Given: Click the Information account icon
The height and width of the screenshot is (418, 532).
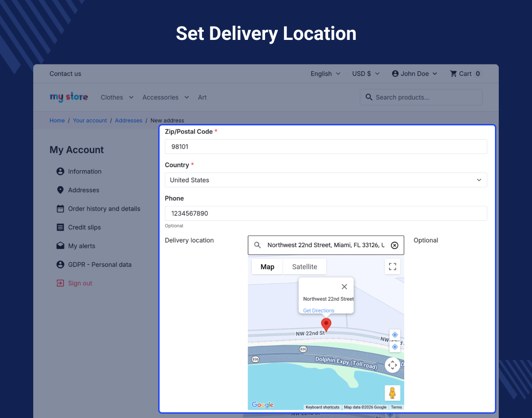Looking at the screenshot, I should [x=60, y=171].
